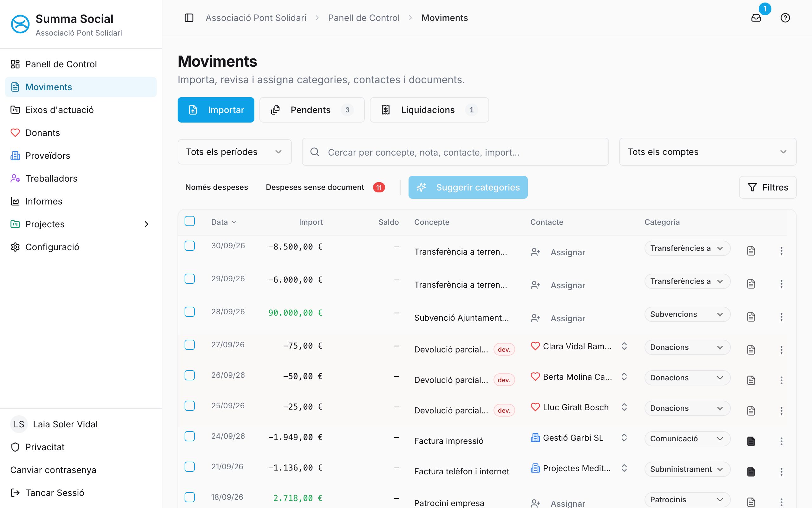The height and width of the screenshot is (508, 812).
Task: Click assign-contact icon for Subvenció Ajuntament row
Action: (535, 318)
